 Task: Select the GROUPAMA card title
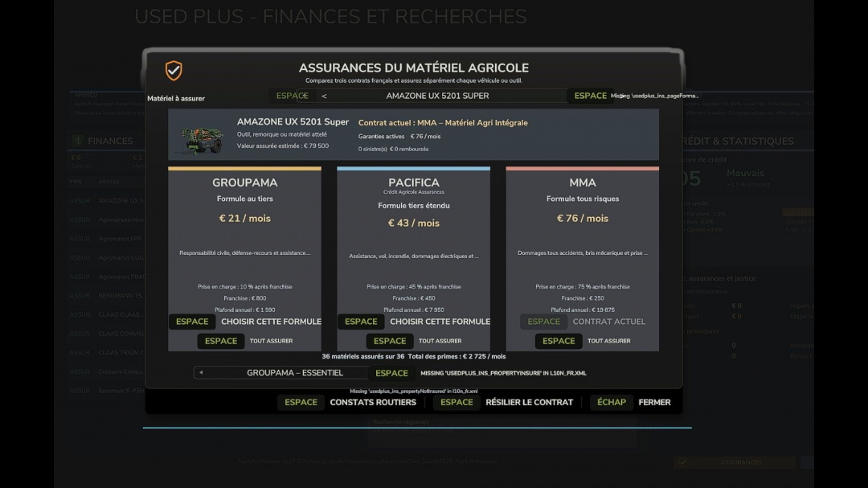coord(244,182)
